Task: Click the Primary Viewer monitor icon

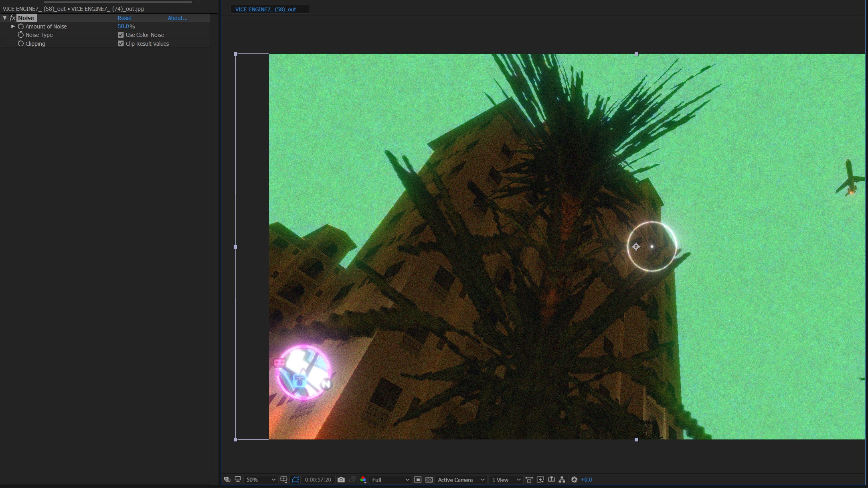Action: (238, 480)
